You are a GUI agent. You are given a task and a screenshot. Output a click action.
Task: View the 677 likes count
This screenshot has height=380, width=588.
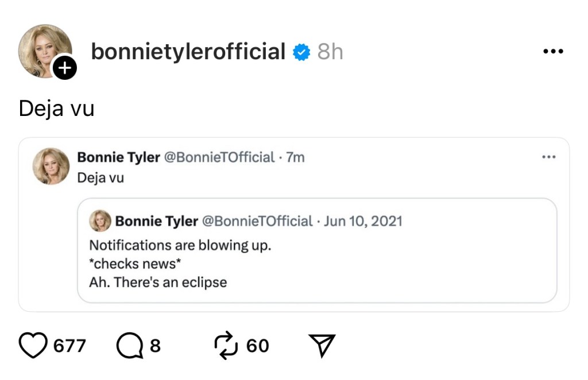(x=69, y=346)
